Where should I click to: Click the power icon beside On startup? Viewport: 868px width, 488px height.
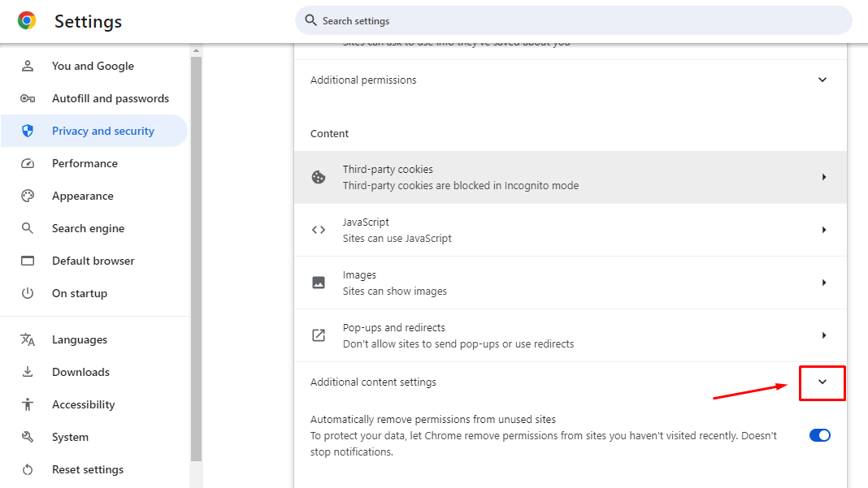click(x=27, y=293)
